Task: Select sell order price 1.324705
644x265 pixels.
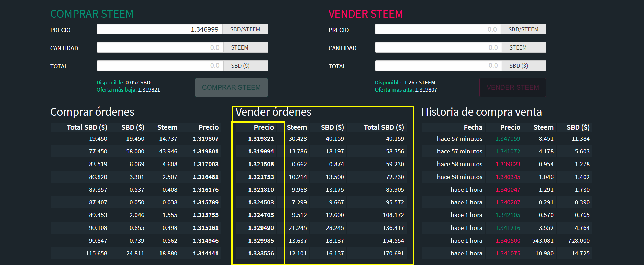Action: tap(261, 215)
